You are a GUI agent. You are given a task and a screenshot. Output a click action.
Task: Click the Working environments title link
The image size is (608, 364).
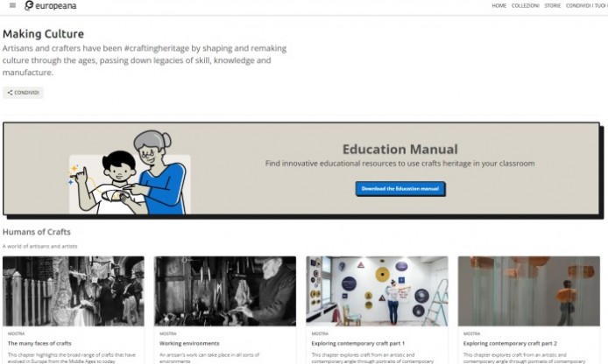[x=189, y=343]
